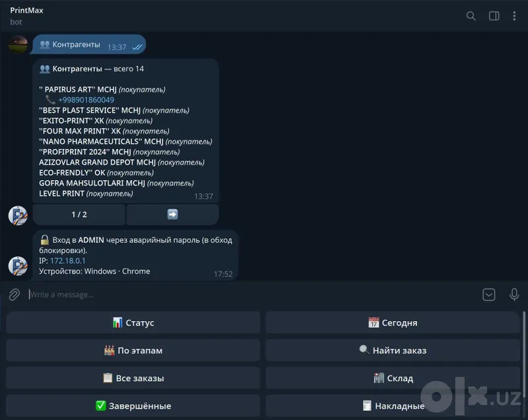Viewport: 528px width, 420px height.
Task: Focus the Write a message input field
Action: (253, 295)
